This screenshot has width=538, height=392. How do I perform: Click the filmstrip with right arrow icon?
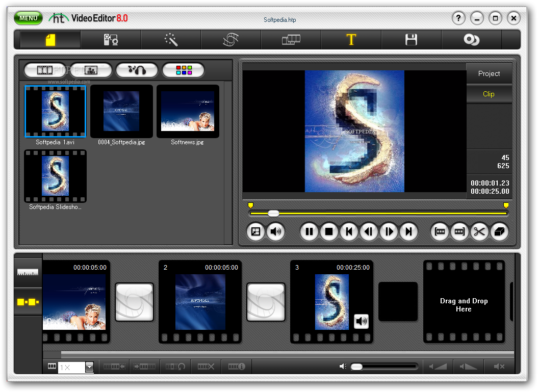point(144,367)
